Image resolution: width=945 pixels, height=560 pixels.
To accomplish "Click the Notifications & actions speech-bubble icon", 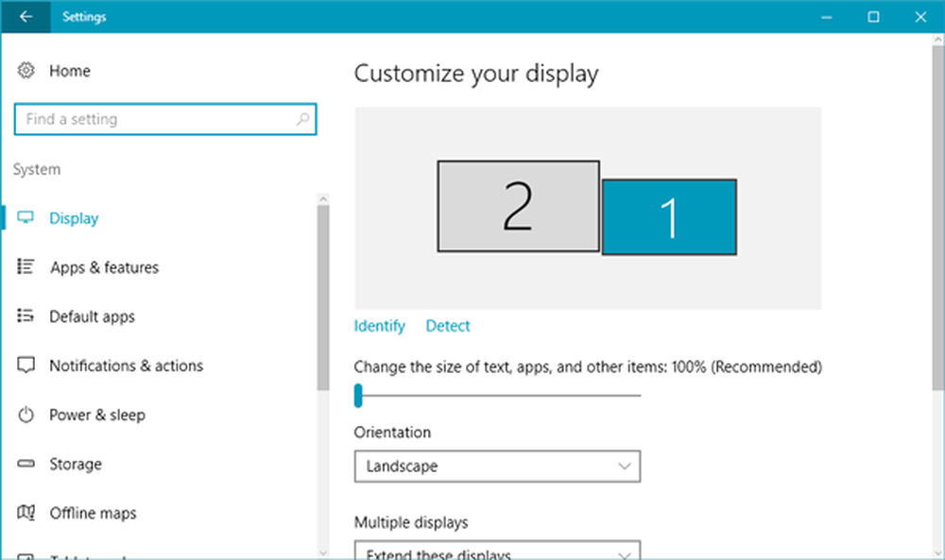I will (26, 365).
